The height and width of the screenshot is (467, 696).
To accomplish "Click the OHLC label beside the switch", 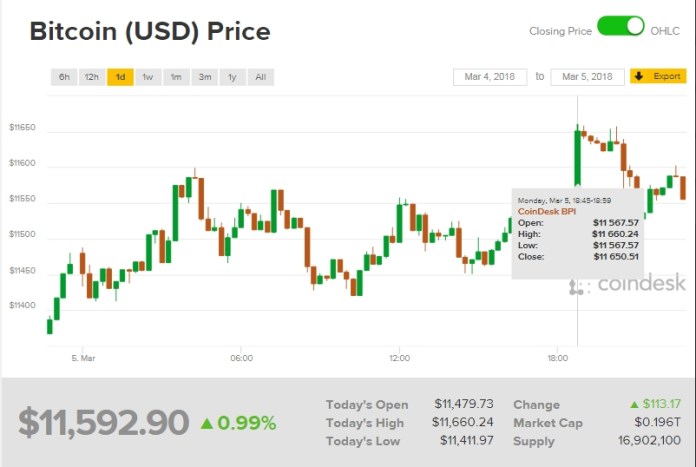I will [665, 31].
